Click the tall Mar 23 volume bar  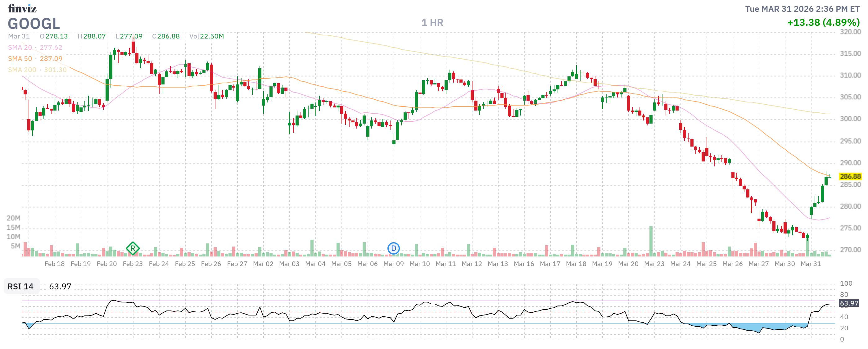click(651, 241)
